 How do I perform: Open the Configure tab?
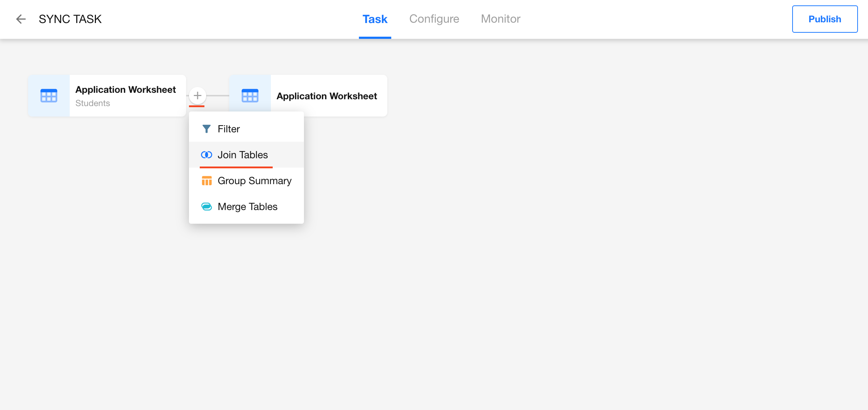pyautogui.click(x=434, y=19)
